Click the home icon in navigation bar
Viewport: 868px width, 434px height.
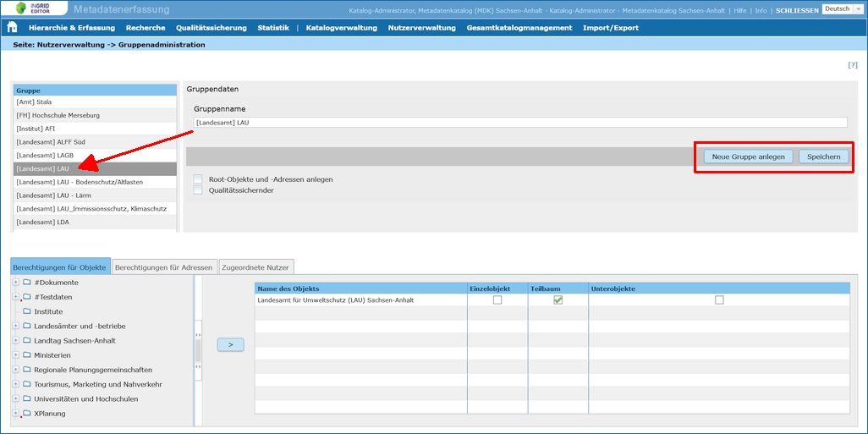[12, 28]
